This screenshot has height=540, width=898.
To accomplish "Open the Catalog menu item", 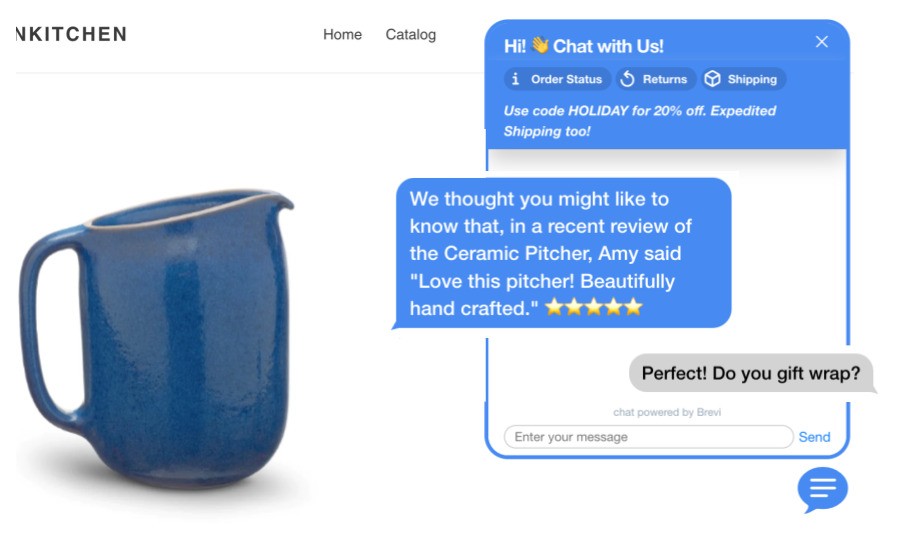I will point(411,34).
